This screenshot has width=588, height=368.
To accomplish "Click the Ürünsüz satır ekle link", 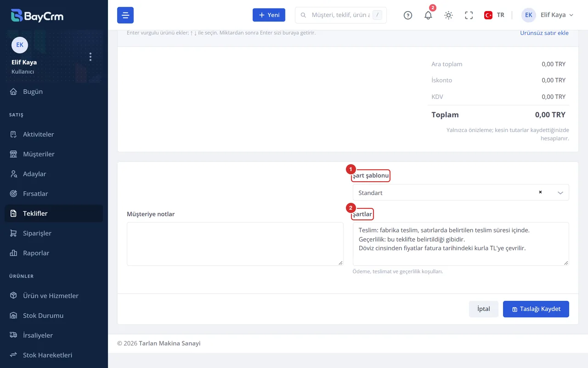I will click(544, 33).
